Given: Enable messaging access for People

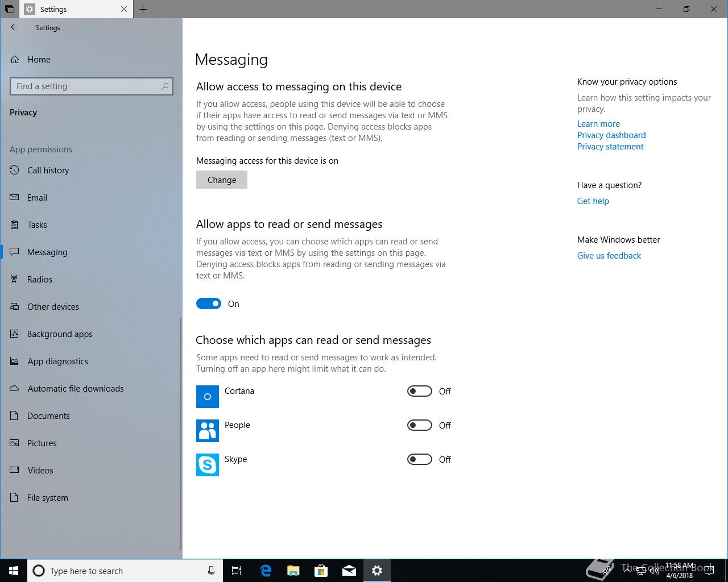Looking at the screenshot, I should 420,425.
